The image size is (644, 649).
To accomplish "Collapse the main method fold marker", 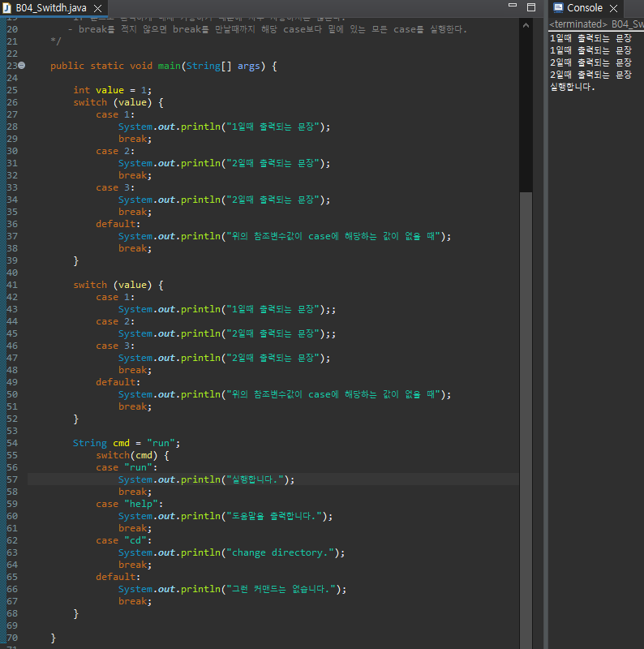I will coord(21,66).
